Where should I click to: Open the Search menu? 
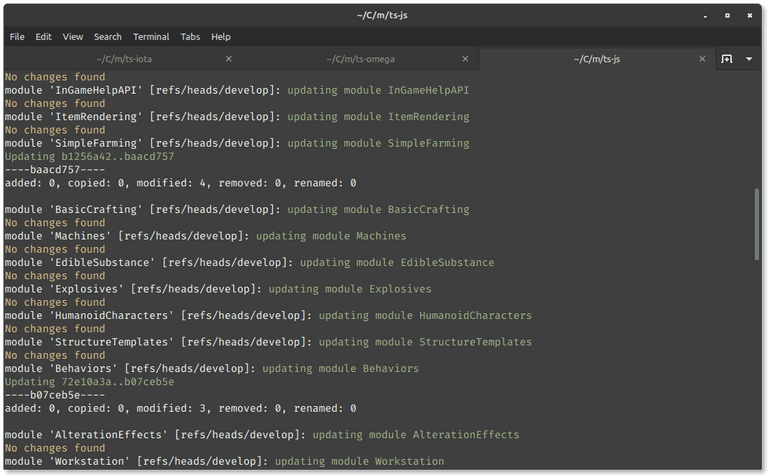coord(108,37)
